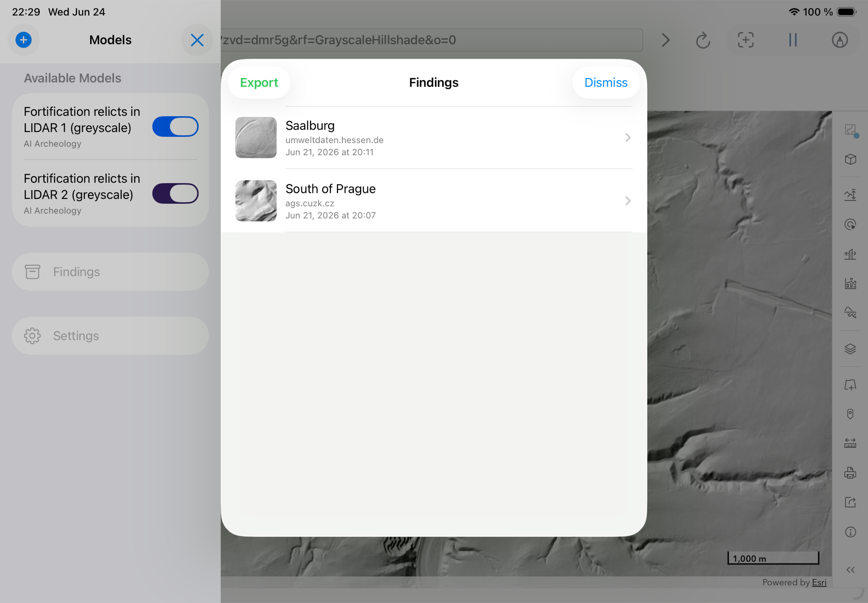Switch to 3D cube view icon

coord(851,160)
